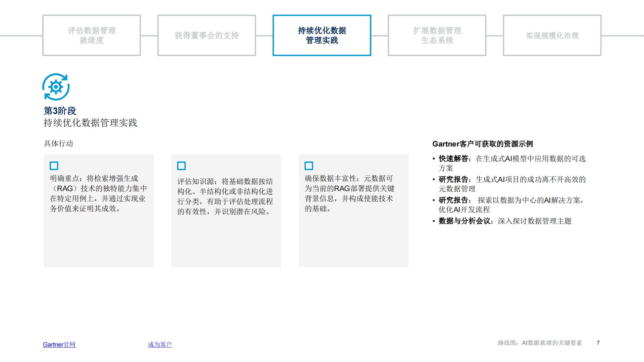Open the Gartner官网 link
644x362 pixels.
coord(59,345)
